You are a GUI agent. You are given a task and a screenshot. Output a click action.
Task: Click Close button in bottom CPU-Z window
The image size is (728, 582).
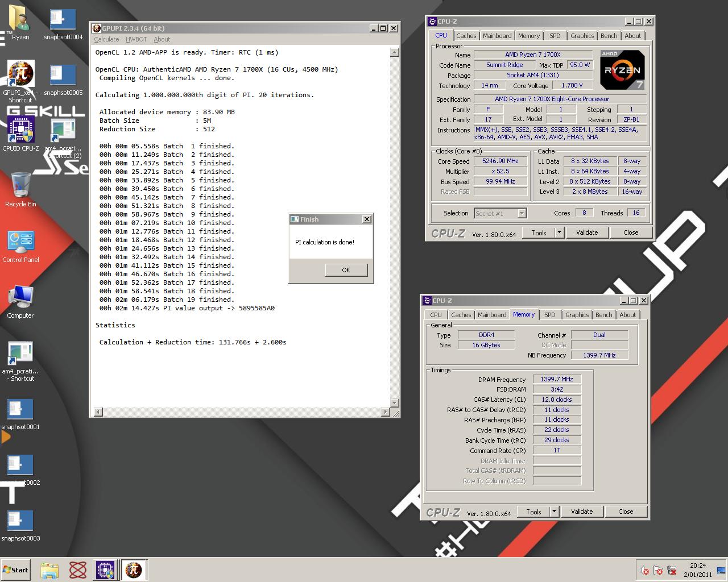click(x=626, y=512)
